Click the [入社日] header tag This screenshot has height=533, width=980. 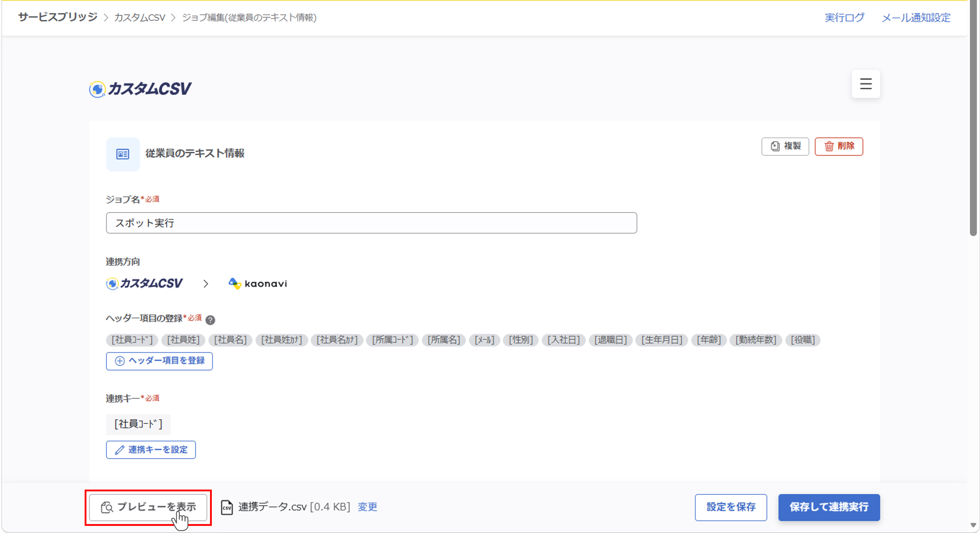(x=563, y=340)
